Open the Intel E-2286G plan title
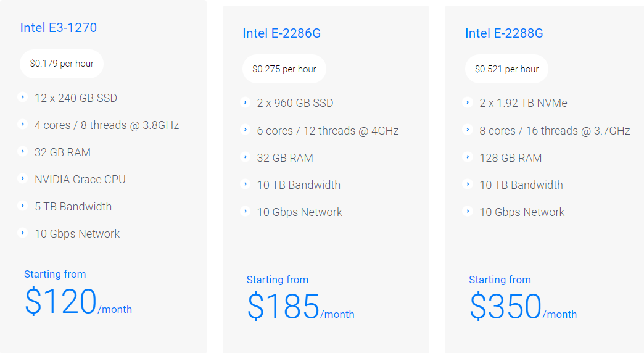The image size is (644, 353). 282,33
